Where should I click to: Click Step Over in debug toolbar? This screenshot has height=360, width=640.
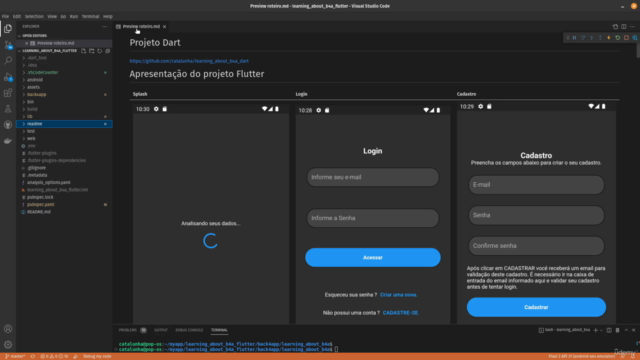click(x=583, y=38)
